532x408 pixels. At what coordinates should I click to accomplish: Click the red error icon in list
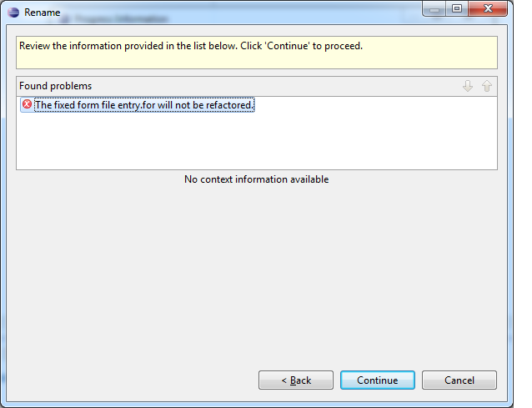pos(28,104)
